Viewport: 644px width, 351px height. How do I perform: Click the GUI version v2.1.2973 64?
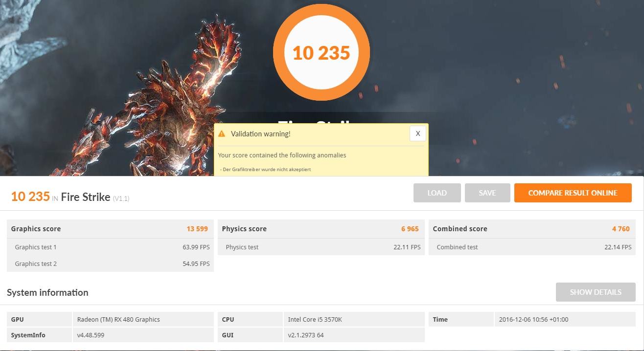pos(306,335)
